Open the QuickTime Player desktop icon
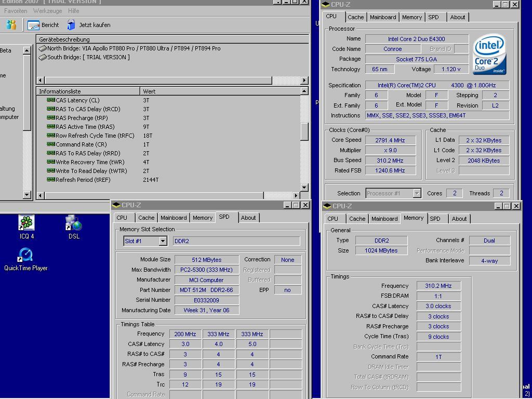The width and height of the screenshot is (532, 399). point(26,260)
